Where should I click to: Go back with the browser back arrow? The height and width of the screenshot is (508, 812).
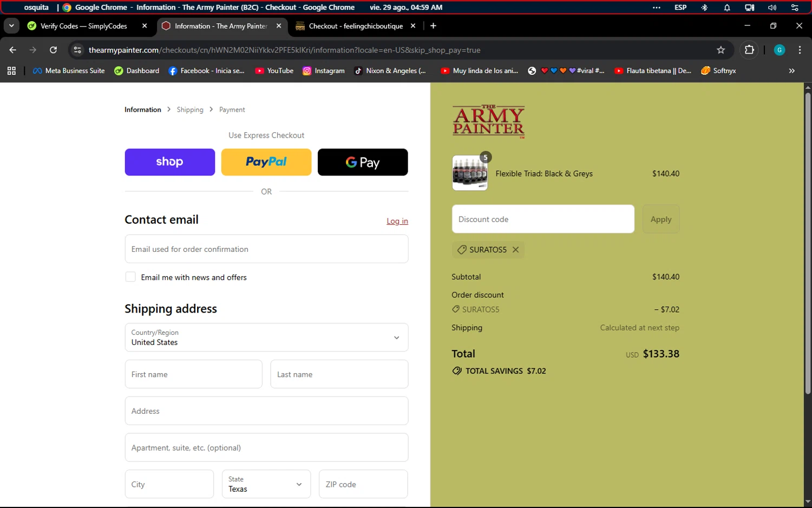point(12,50)
